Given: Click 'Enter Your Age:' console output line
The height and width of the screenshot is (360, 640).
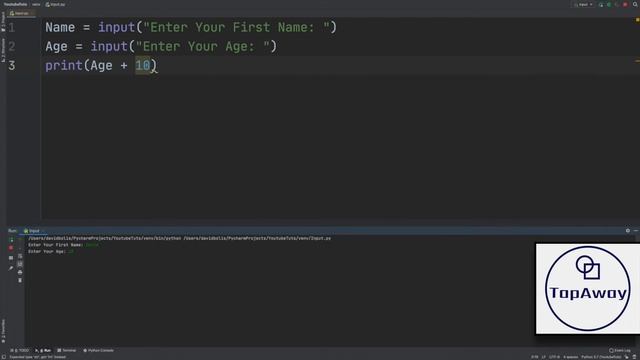Looking at the screenshot, I should [x=51, y=251].
